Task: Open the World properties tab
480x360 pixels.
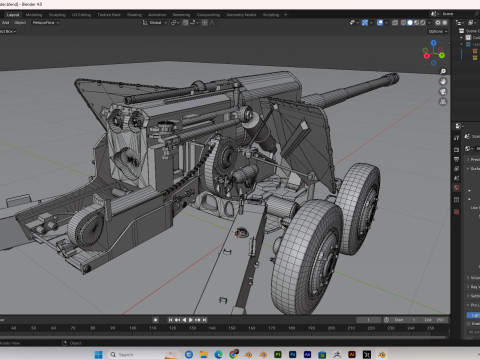Action: coord(457,188)
